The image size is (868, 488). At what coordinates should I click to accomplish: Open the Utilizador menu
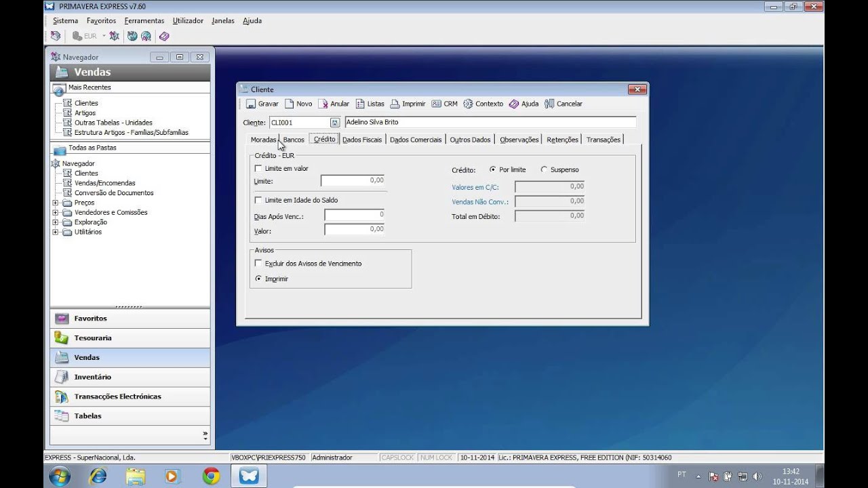188,21
